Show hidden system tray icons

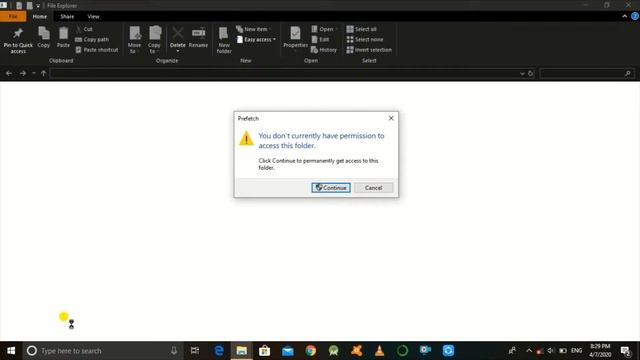coord(529,351)
